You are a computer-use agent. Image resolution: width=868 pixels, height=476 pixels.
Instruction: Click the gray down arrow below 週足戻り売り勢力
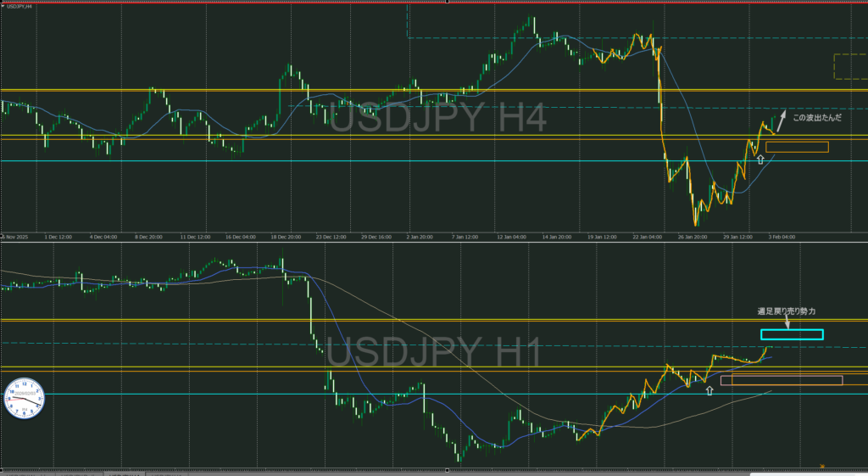coord(787,322)
